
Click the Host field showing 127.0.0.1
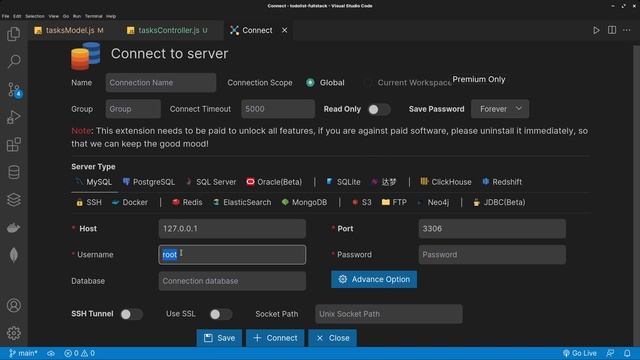tap(232, 229)
